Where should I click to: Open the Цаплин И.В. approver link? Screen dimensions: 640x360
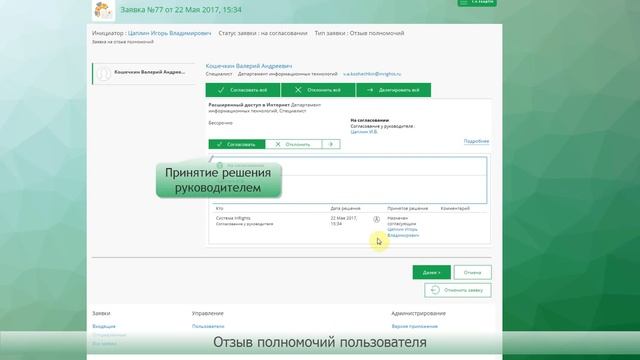coord(364,132)
